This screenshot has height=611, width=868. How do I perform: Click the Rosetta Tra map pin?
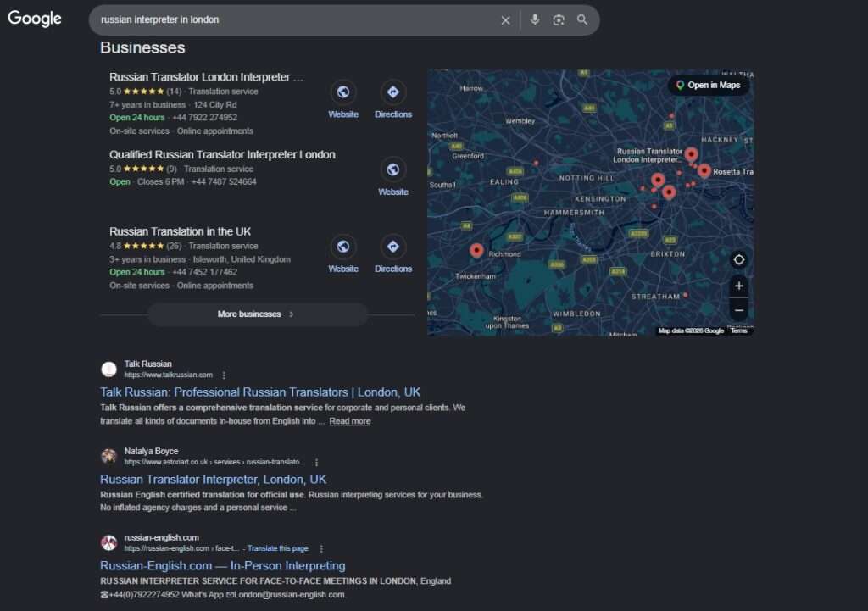pos(704,171)
